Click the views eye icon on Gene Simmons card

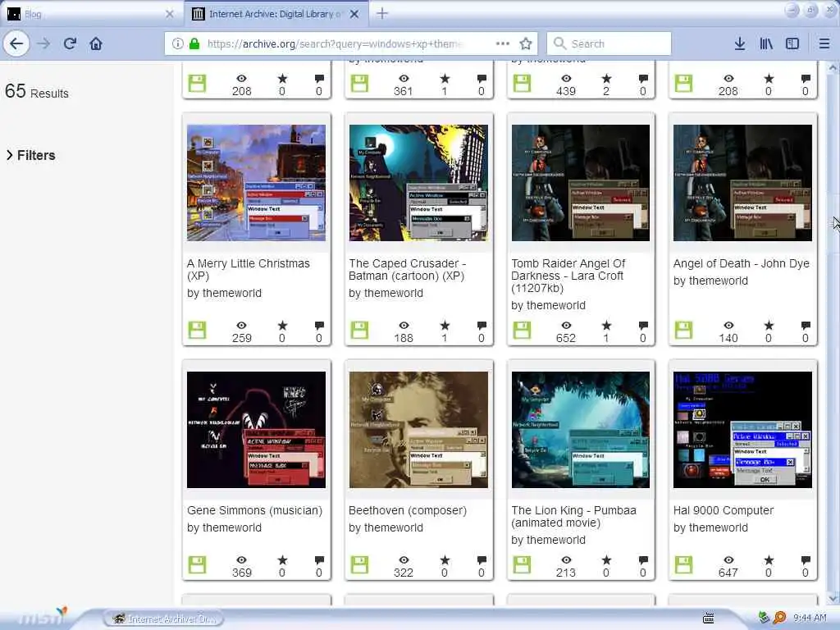coord(242,560)
